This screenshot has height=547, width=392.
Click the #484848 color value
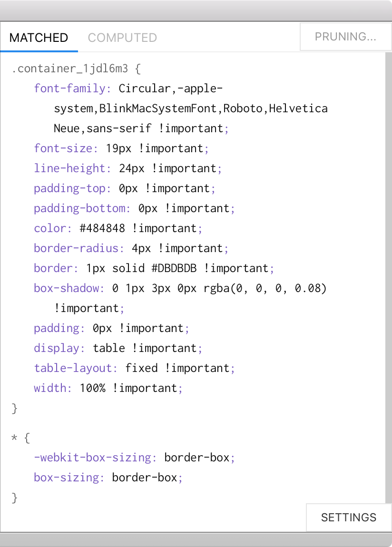102,228
